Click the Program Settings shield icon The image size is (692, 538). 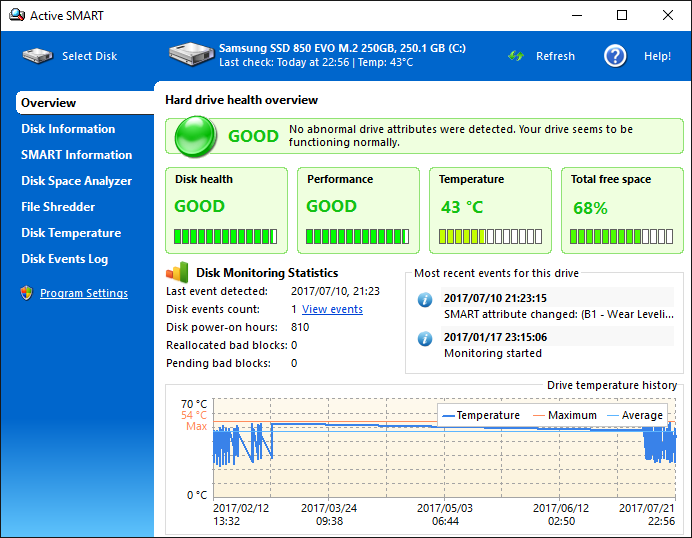point(26,293)
